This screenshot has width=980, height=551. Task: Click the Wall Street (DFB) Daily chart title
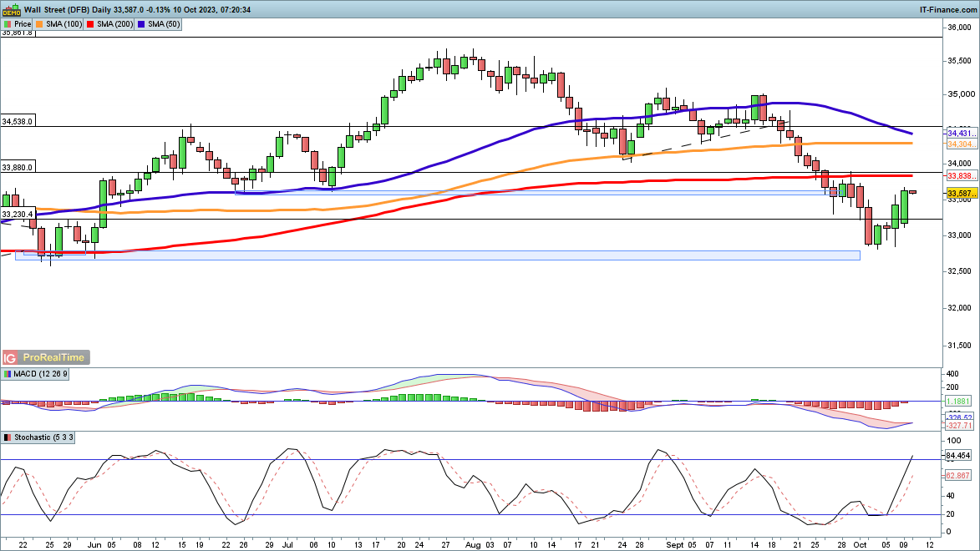point(75,8)
